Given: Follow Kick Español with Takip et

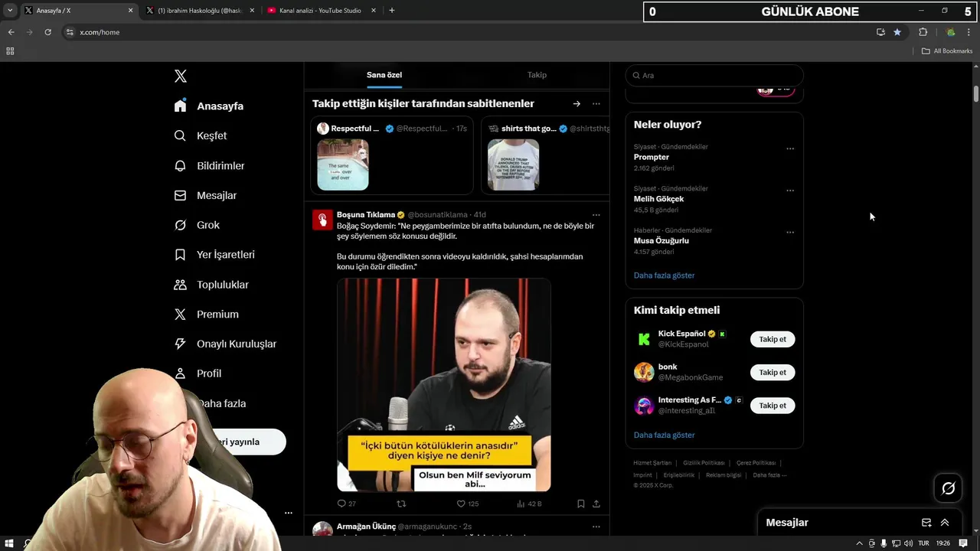Looking at the screenshot, I should click(x=773, y=339).
